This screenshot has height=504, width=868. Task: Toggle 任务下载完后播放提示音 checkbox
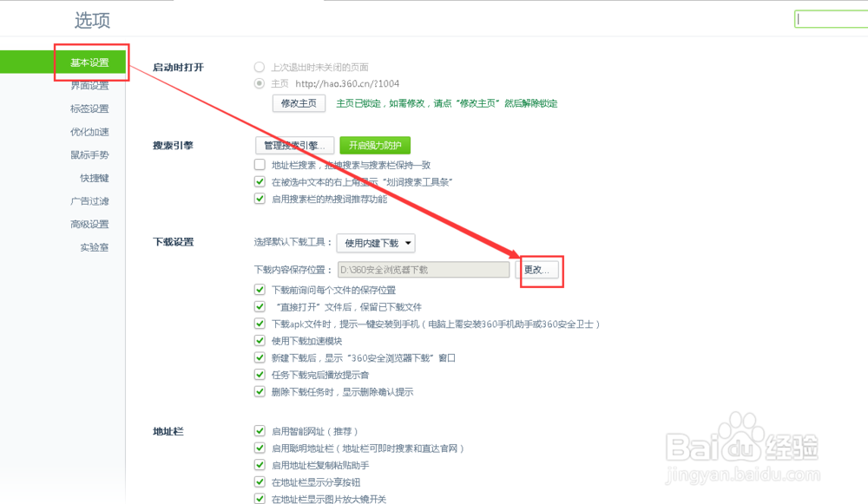point(260,375)
